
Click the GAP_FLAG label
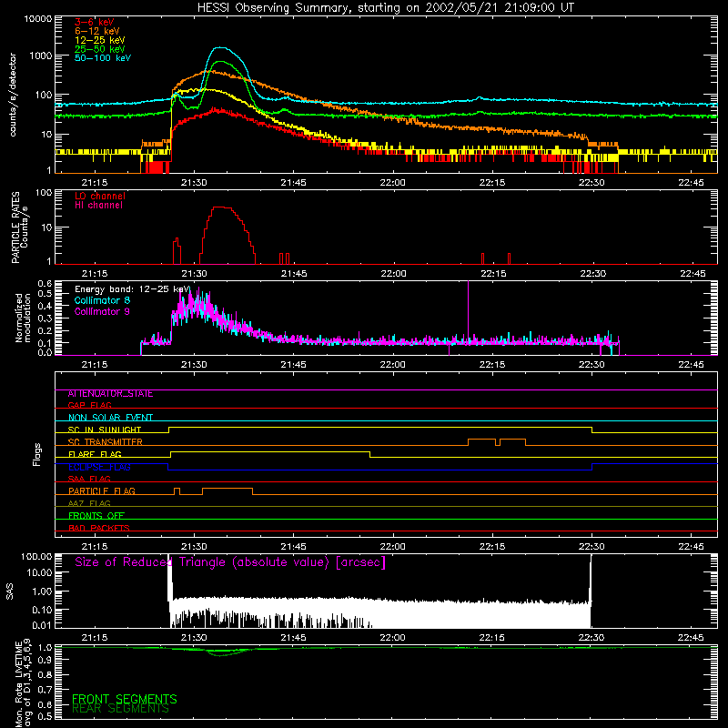[89, 405]
